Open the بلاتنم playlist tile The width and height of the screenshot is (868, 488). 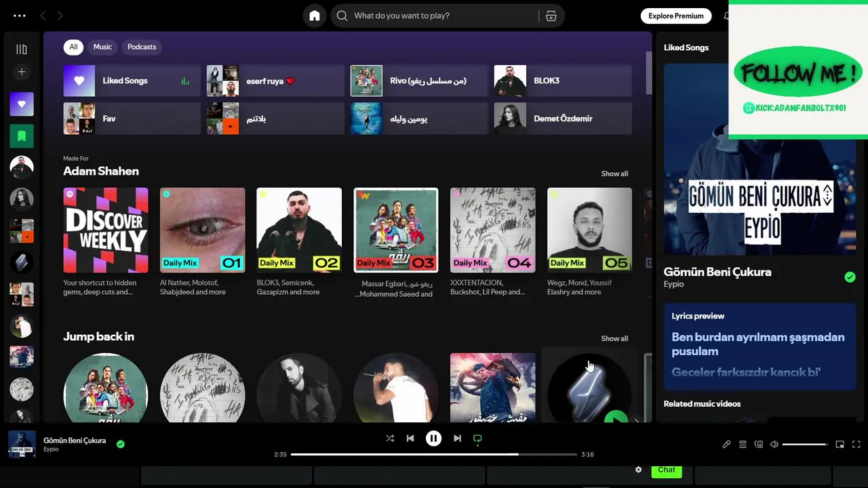click(275, 119)
